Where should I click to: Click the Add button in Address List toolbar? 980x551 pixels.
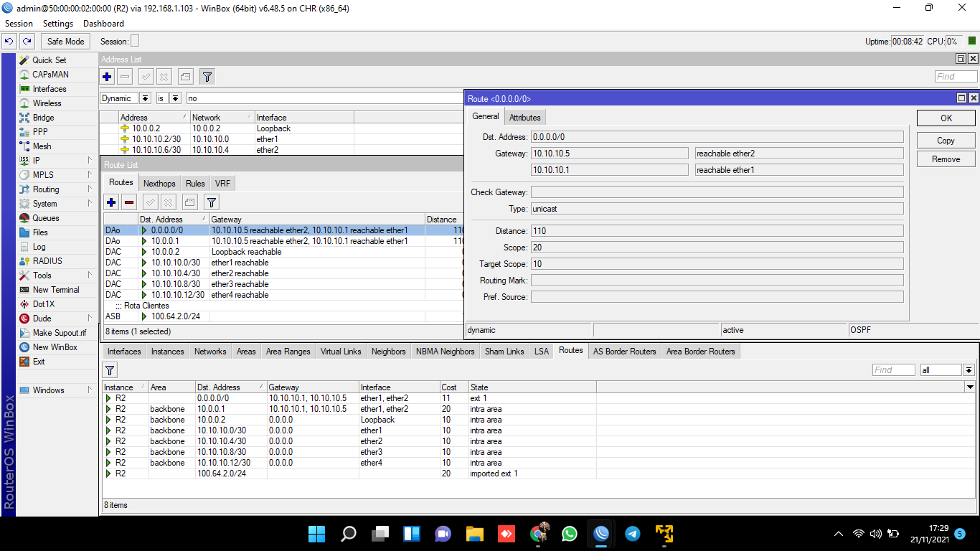tap(108, 77)
